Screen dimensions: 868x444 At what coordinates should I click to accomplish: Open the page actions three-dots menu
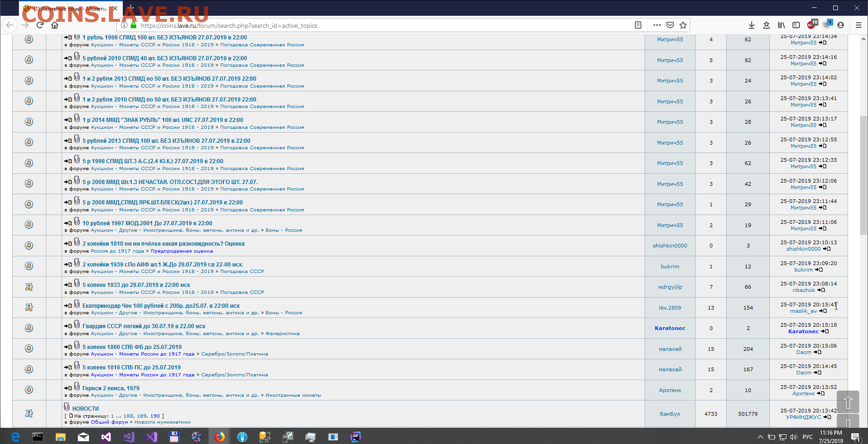657,25
